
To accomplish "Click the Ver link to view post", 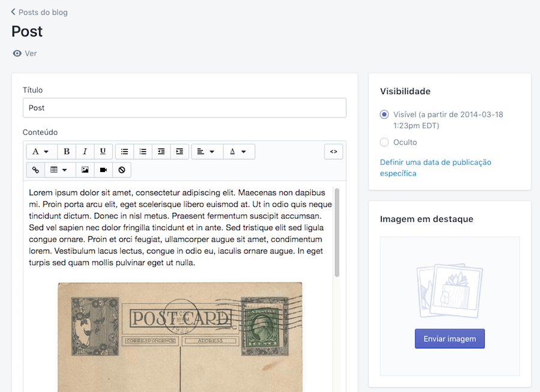I will point(31,53).
